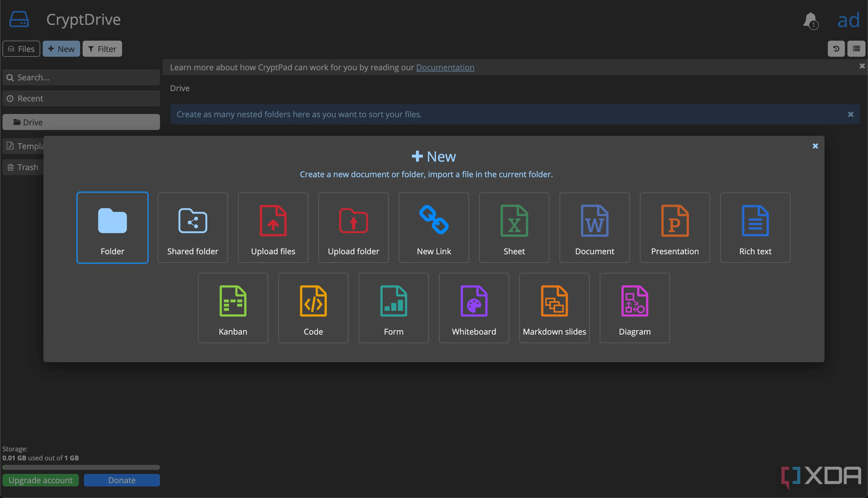
Task: Focus the Search field
Action: click(x=81, y=77)
